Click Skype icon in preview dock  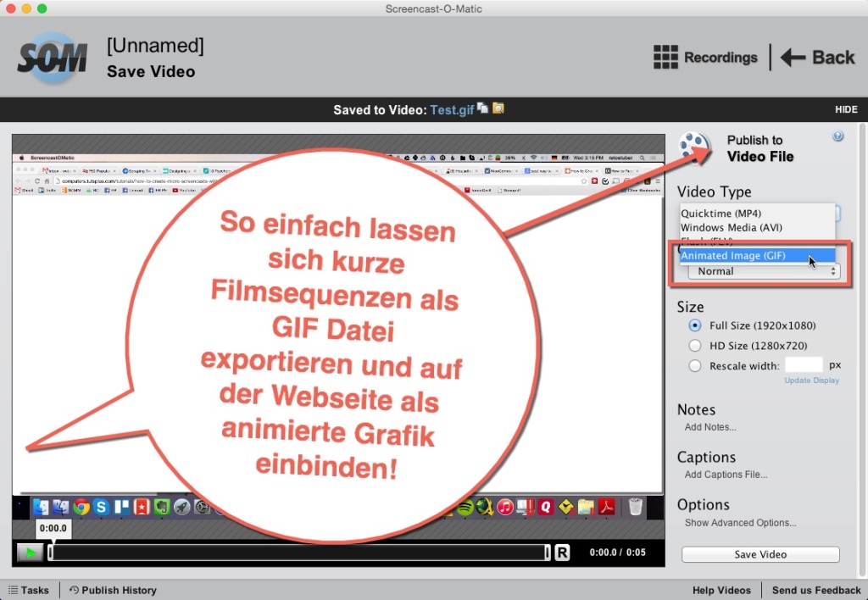pyautogui.click(x=101, y=507)
